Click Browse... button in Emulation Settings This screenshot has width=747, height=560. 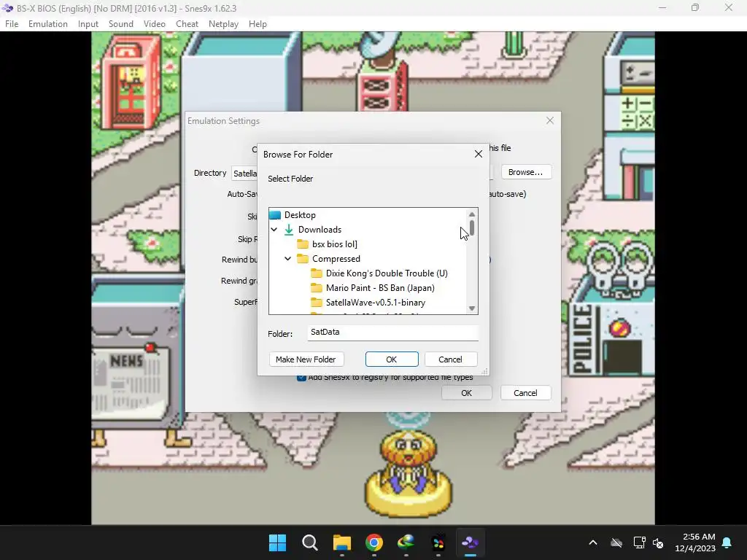[525, 172]
